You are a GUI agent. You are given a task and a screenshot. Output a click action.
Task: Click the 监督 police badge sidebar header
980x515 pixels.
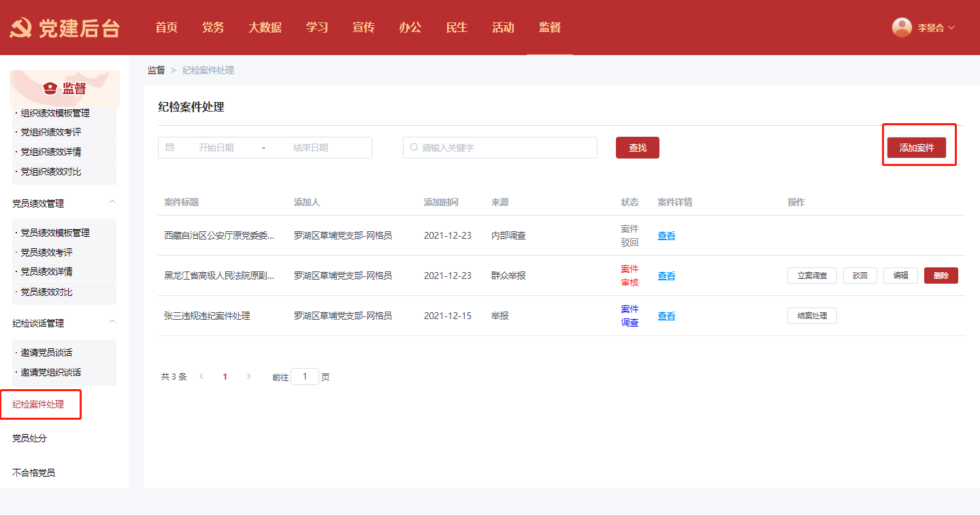[65, 88]
